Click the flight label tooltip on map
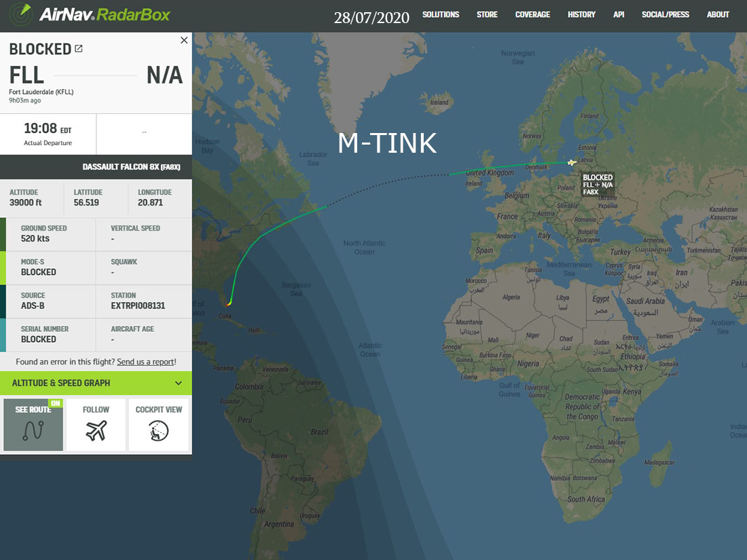The height and width of the screenshot is (560, 747). click(x=598, y=184)
